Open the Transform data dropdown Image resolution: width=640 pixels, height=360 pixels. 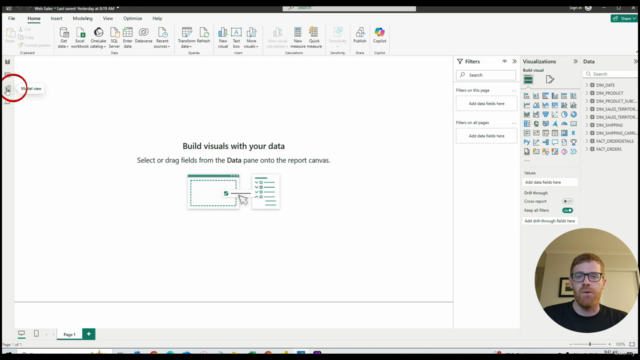pyautogui.click(x=187, y=38)
